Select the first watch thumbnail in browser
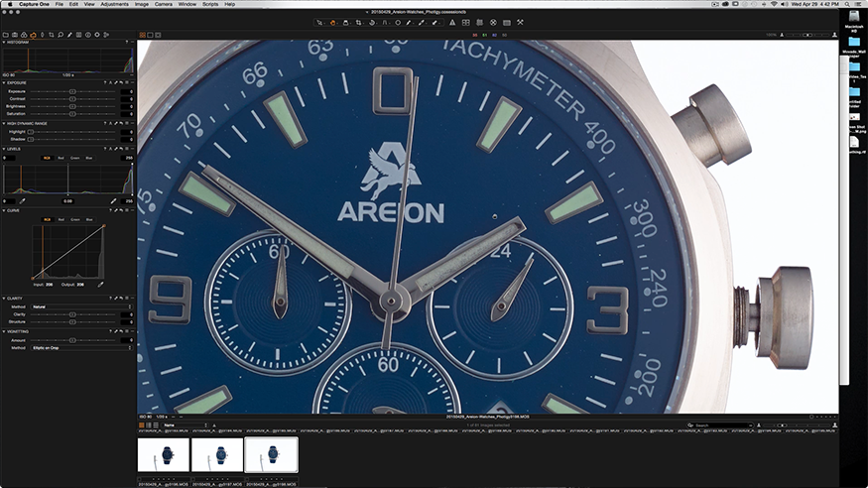 coord(164,455)
